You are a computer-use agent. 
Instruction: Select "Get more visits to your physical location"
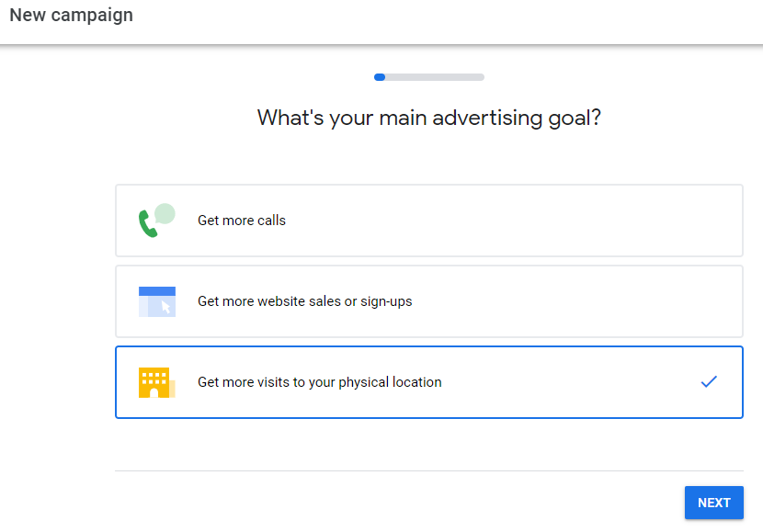pyautogui.click(x=428, y=381)
